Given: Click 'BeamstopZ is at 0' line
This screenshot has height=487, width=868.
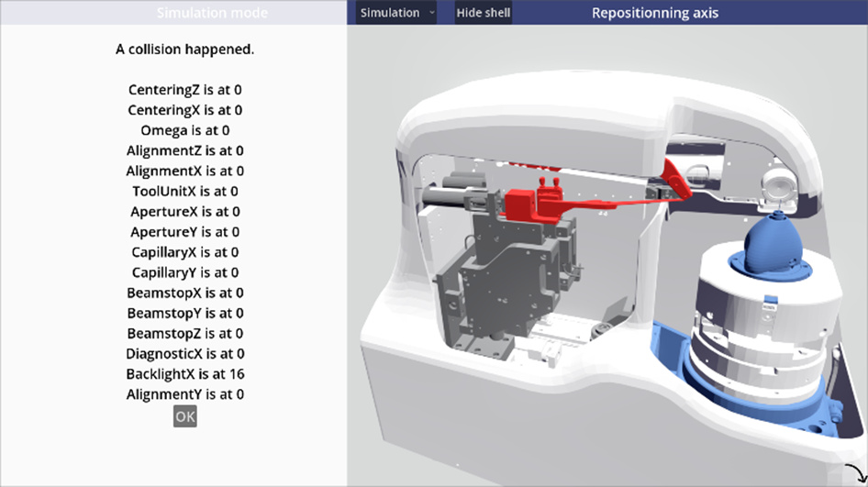Looking at the screenshot, I should point(185,333).
